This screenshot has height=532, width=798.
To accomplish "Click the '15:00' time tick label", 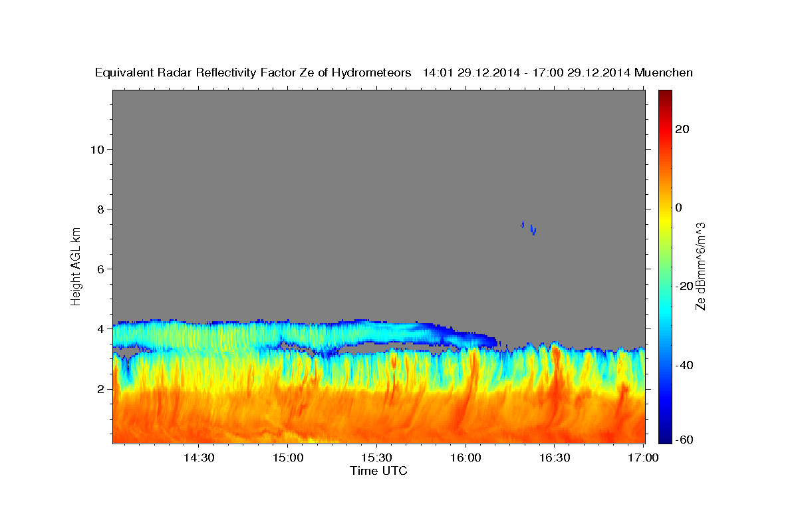I will coord(287,458).
